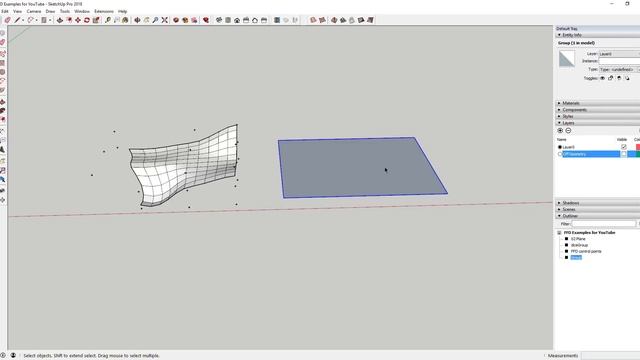Toggle the Receive Shadows icon in Entity Info

(627, 78)
